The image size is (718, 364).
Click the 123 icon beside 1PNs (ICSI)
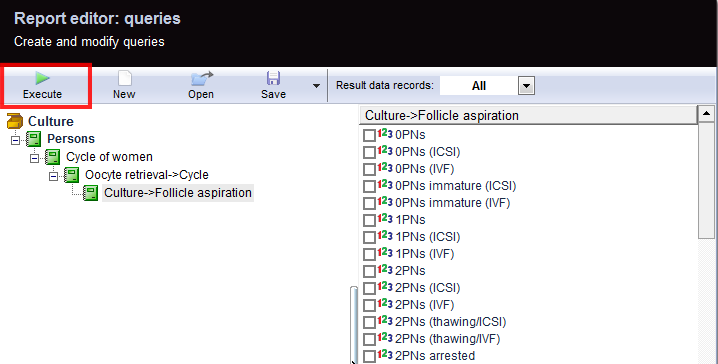point(385,235)
